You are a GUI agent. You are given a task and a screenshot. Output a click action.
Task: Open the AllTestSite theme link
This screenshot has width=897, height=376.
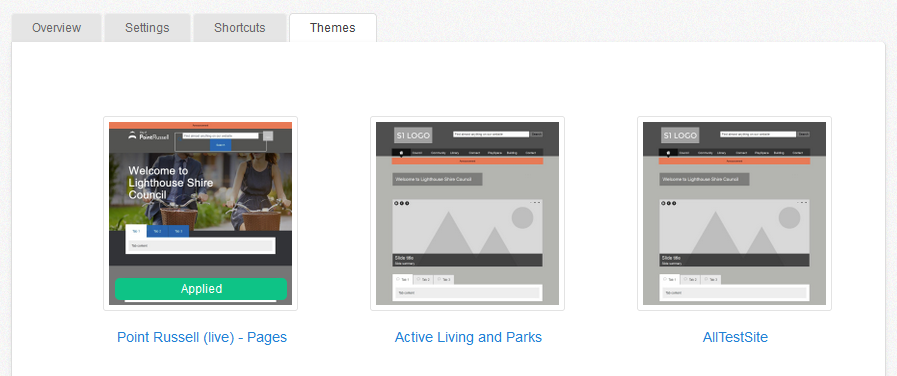tap(735, 337)
